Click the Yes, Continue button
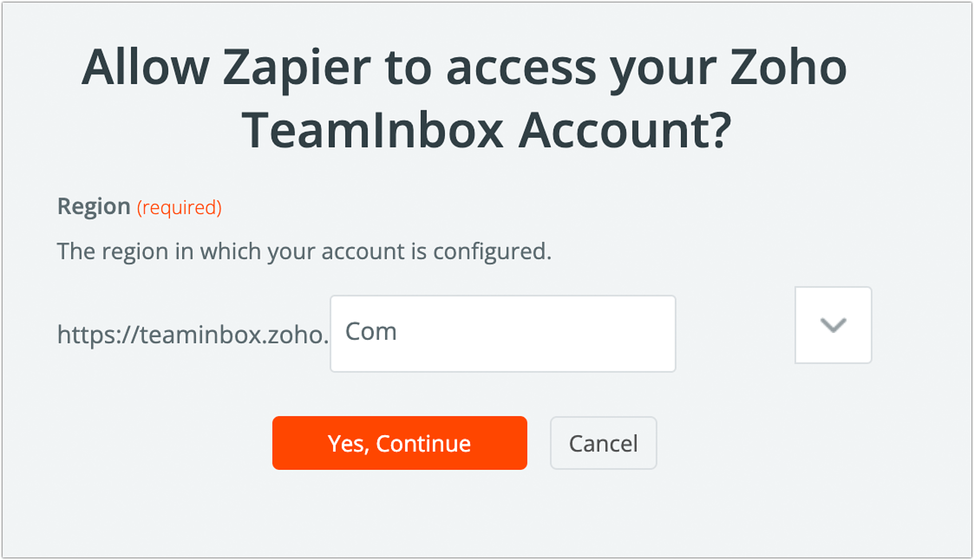 tap(399, 443)
